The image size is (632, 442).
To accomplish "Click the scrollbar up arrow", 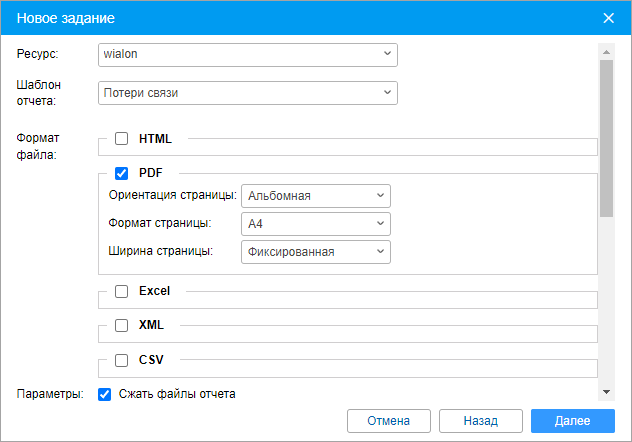I will 606,52.
